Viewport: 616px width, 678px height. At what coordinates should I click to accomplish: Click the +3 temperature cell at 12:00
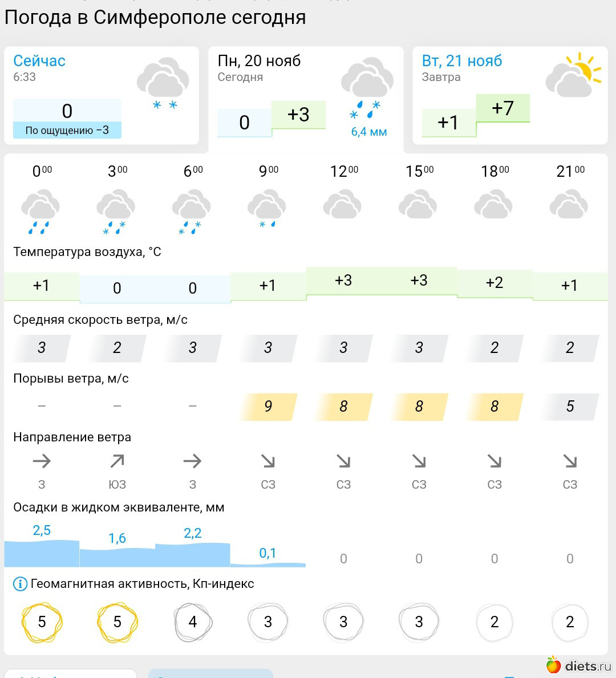343,281
